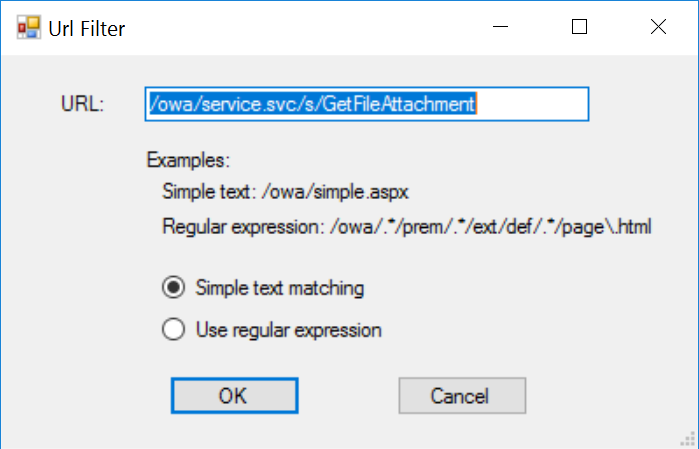Click the 'Simple text matching' label text
This screenshot has height=449, width=699.
point(280,288)
